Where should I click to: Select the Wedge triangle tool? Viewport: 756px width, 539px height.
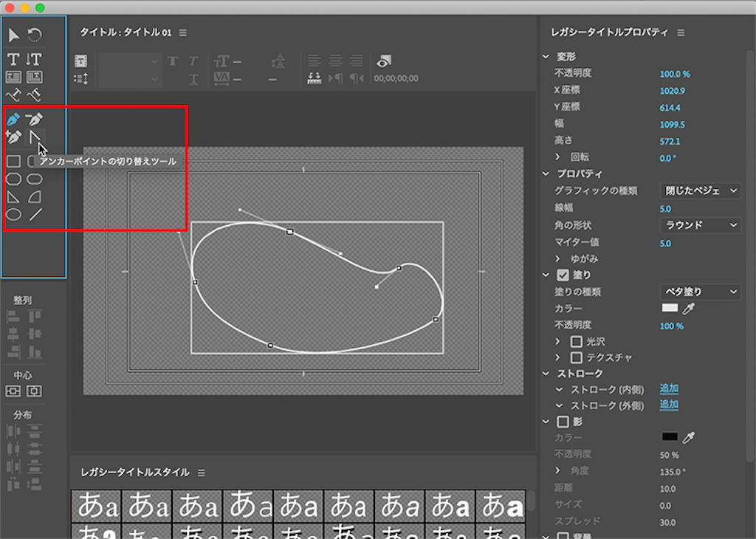[13, 196]
